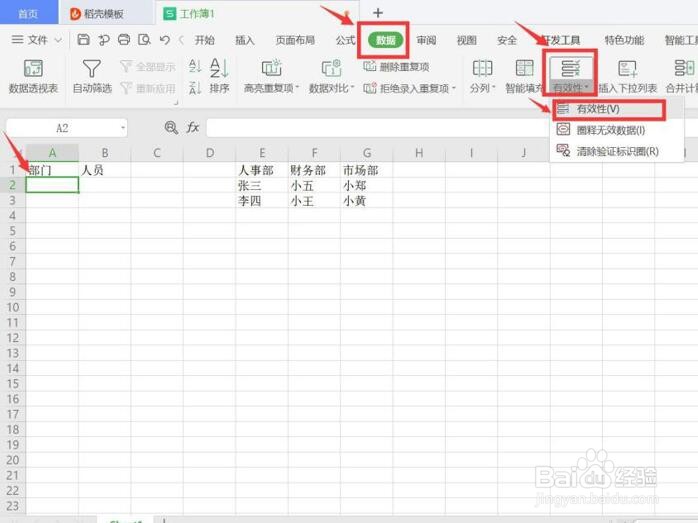Switch to the 开发工具 ribbon tab
The image size is (698, 523).
click(x=561, y=40)
